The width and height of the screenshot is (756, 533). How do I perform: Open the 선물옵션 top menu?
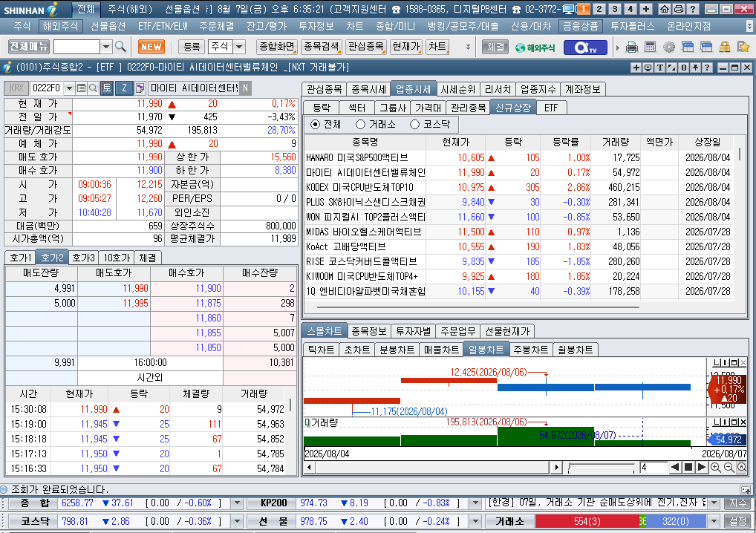(x=108, y=27)
